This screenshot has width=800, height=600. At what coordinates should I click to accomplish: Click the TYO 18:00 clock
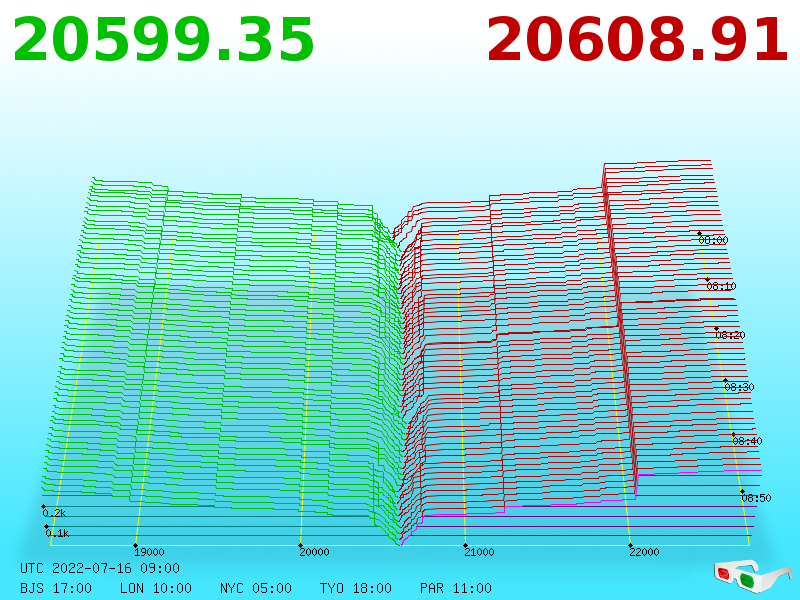[356, 589]
